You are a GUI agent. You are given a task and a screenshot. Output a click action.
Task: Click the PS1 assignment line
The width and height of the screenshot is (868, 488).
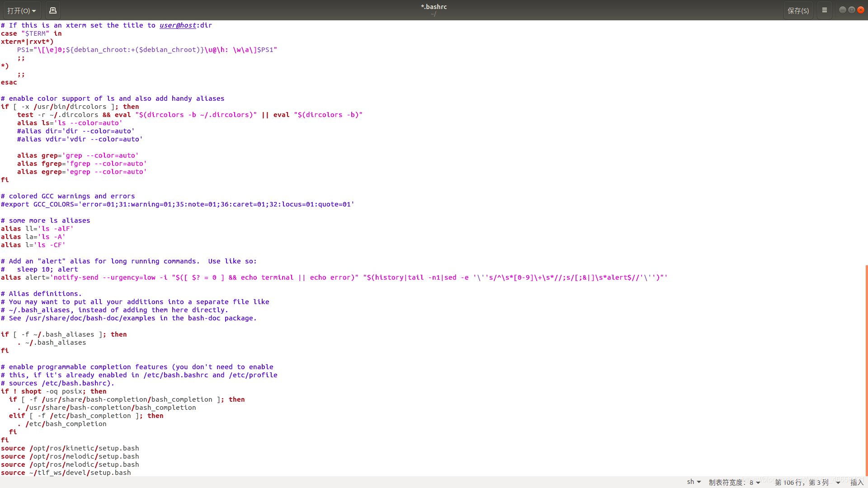click(147, 50)
